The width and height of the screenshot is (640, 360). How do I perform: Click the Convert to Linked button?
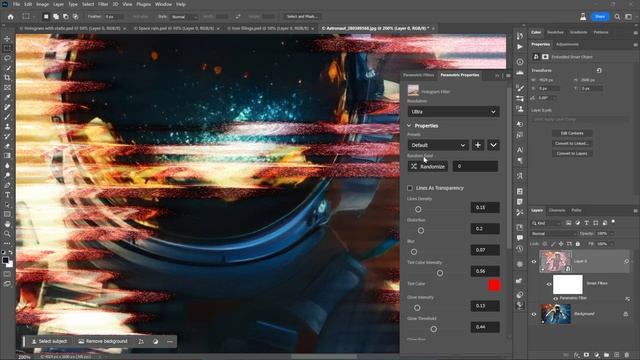[x=572, y=143]
